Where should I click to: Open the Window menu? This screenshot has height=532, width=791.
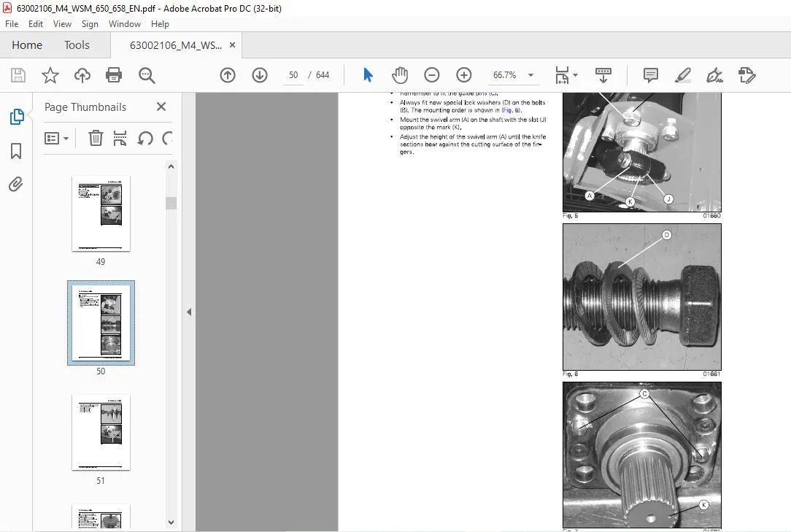coord(125,24)
